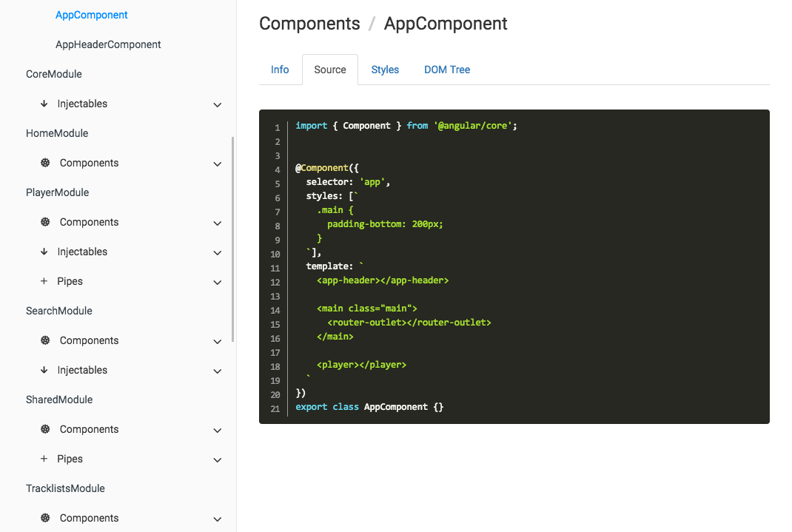The width and height of the screenshot is (792, 532).
Task: Select the Pipes plus icon under SharedModule
Action: (x=44, y=459)
